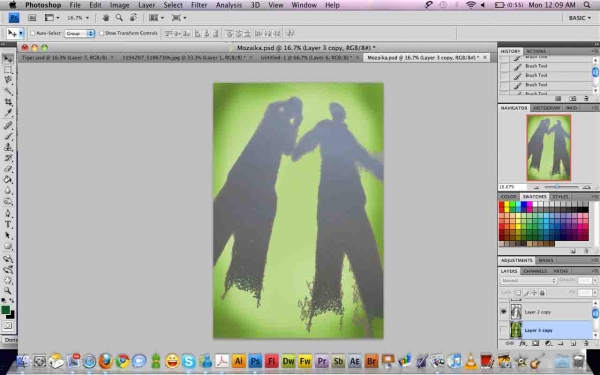Switch to the Histogram tab

546,108
